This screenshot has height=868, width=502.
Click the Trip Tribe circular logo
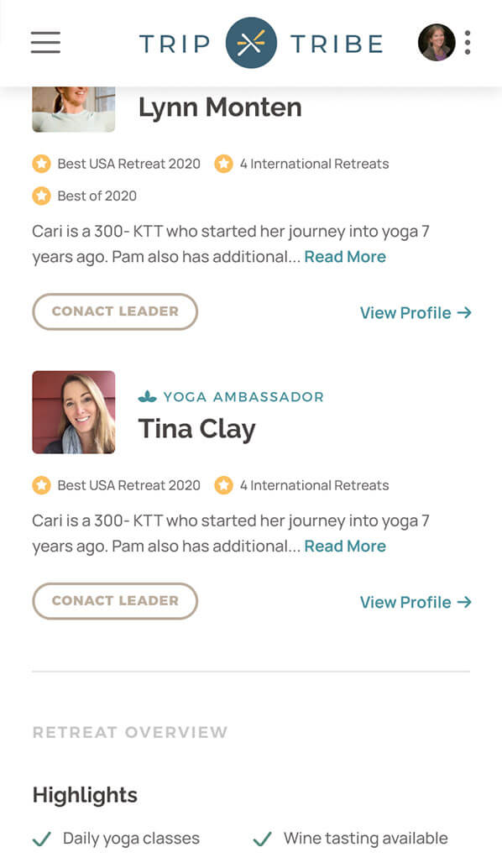[251, 43]
